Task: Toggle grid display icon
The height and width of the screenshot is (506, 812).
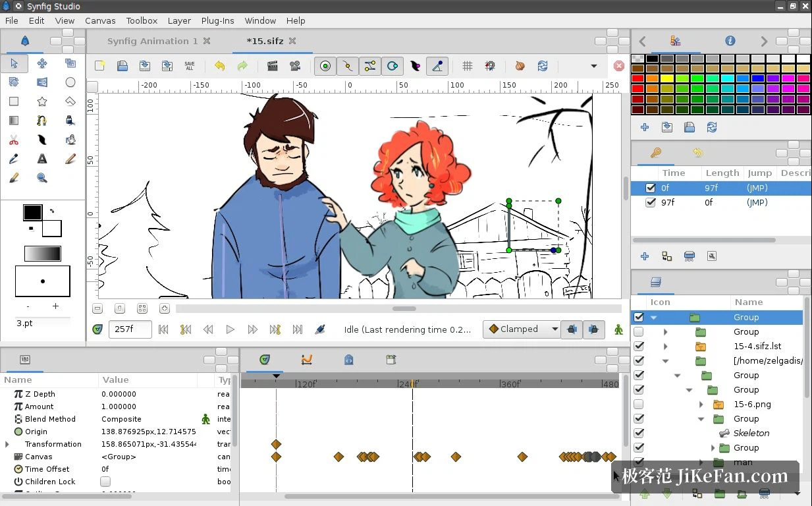Action: click(x=467, y=66)
